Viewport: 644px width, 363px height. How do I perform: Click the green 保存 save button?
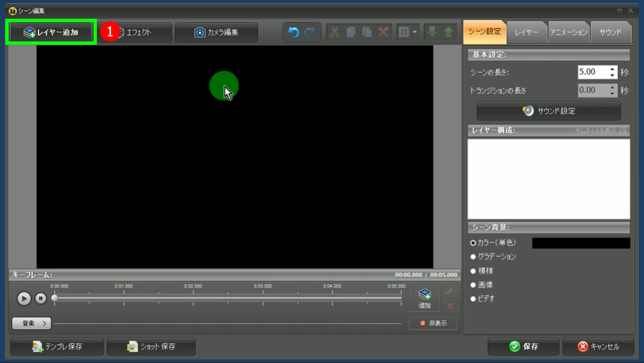[x=523, y=347]
